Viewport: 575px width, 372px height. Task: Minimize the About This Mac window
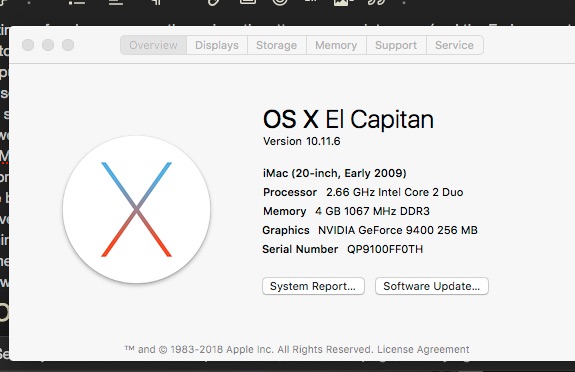48,45
